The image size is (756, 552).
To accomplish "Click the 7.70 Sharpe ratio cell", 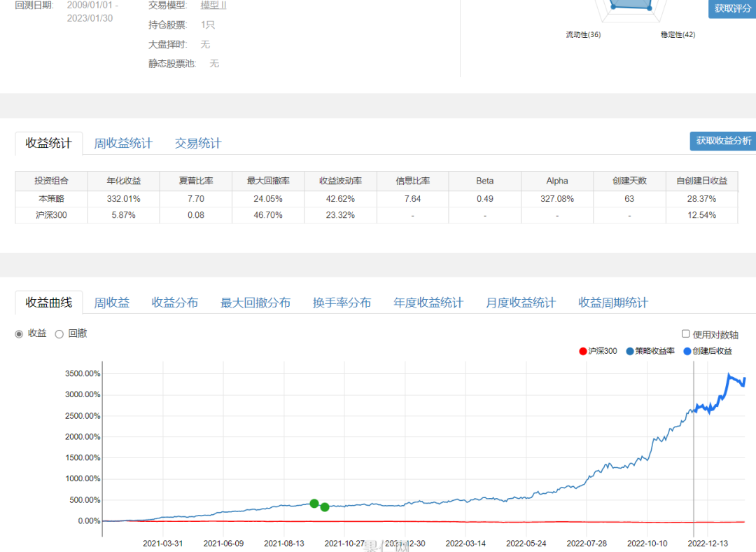I will click(x=196, y=199).
